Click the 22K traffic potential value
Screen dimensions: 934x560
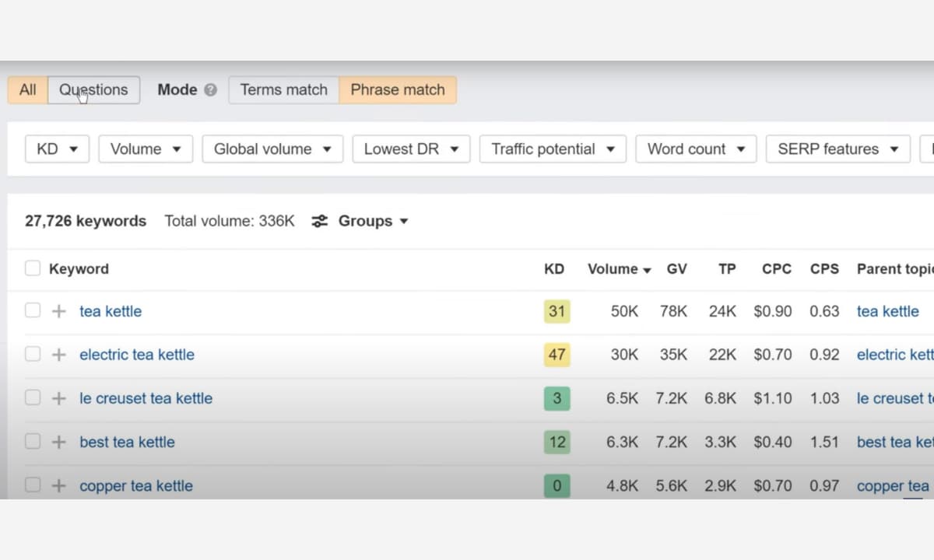click(722, 355)
